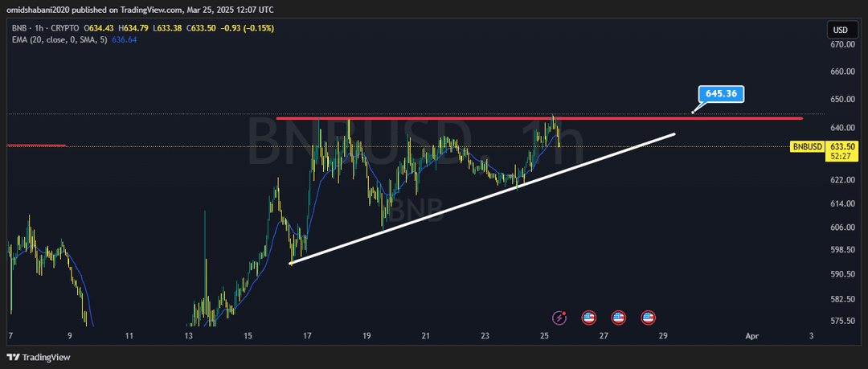Click the omidshabani2020 published header text

(140, 10)
